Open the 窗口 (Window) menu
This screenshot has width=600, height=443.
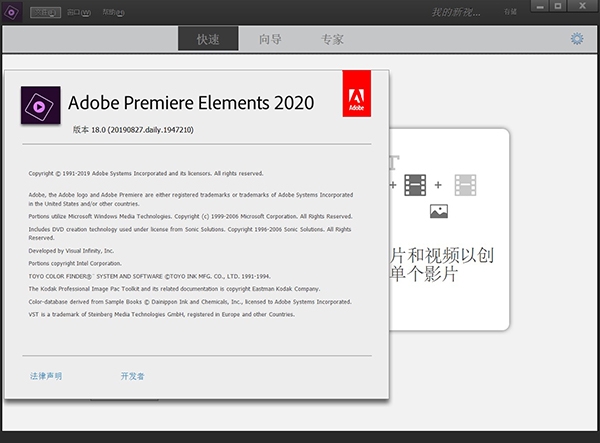click(77, 12)
